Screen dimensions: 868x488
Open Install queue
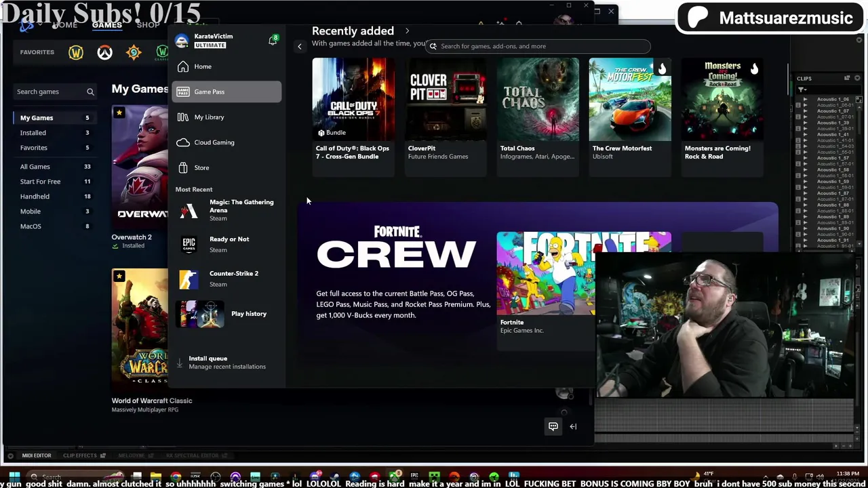click(x=226, y=363)
